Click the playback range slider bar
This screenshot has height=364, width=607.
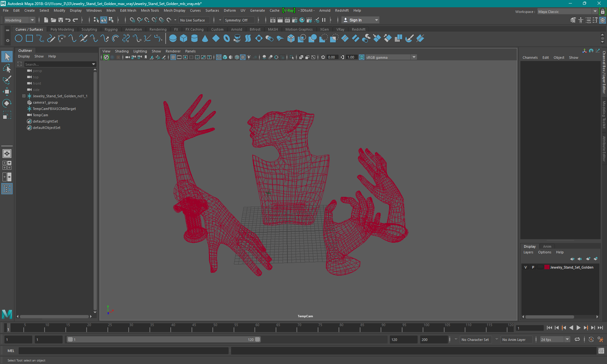click(164, 339)
